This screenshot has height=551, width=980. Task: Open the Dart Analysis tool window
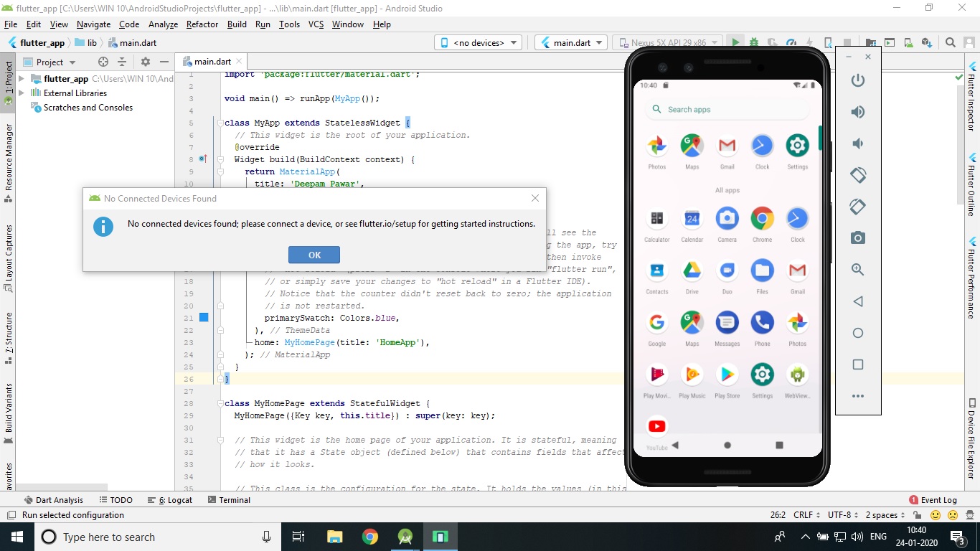tap(54, 500)
